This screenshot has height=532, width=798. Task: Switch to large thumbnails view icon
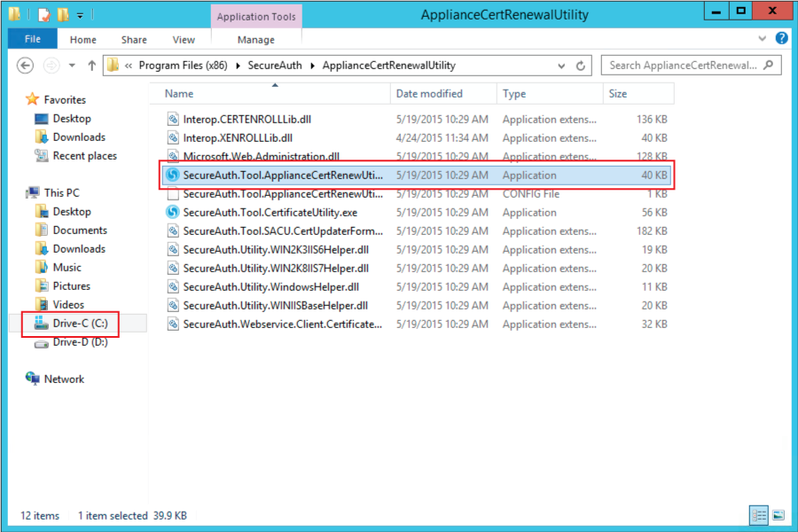coord(778,514)
